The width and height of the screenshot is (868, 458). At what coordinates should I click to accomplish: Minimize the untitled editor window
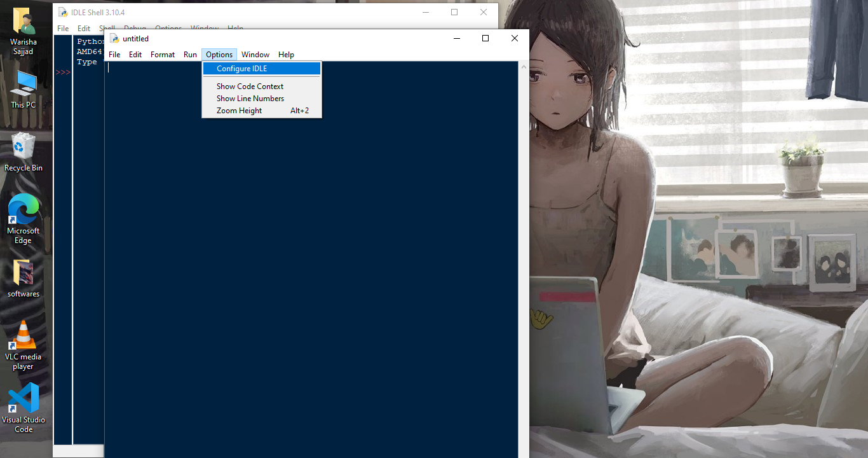(x=456, y=38)
